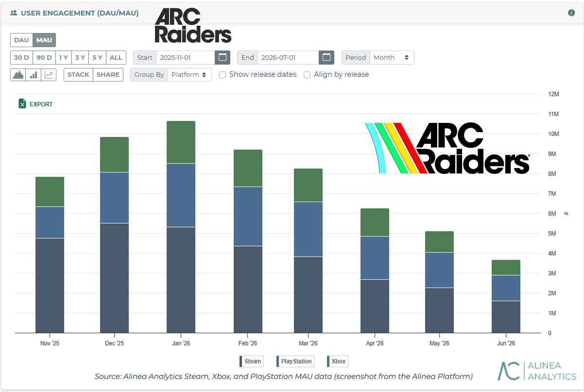Click the Source: Alinea Analytics caption
This screenshot has width=584, height=392.
point(284,376)
